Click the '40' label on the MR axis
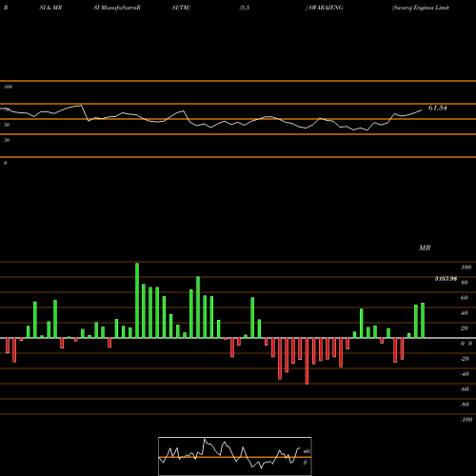The image size is (476, 476). pos(465,313)
